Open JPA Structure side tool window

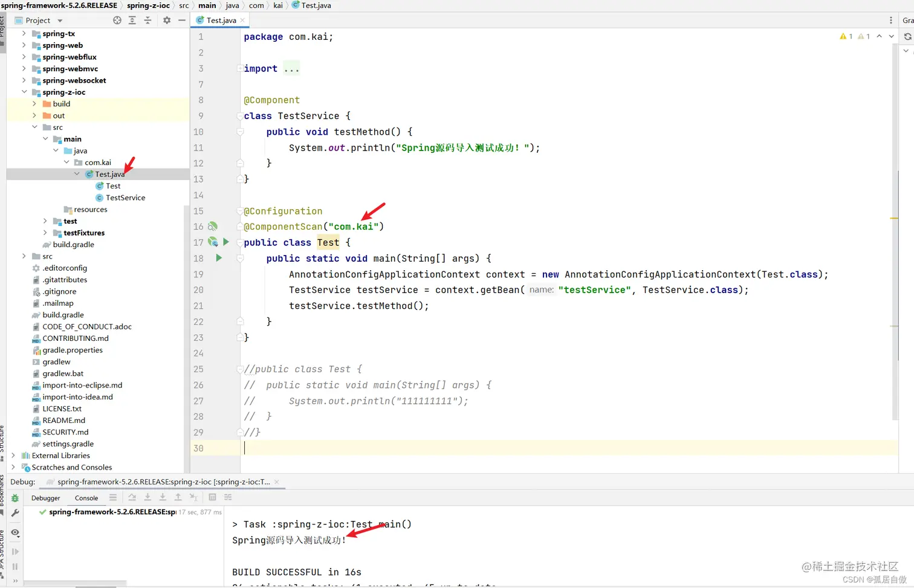pyautogui.click(x=2, y=554)
